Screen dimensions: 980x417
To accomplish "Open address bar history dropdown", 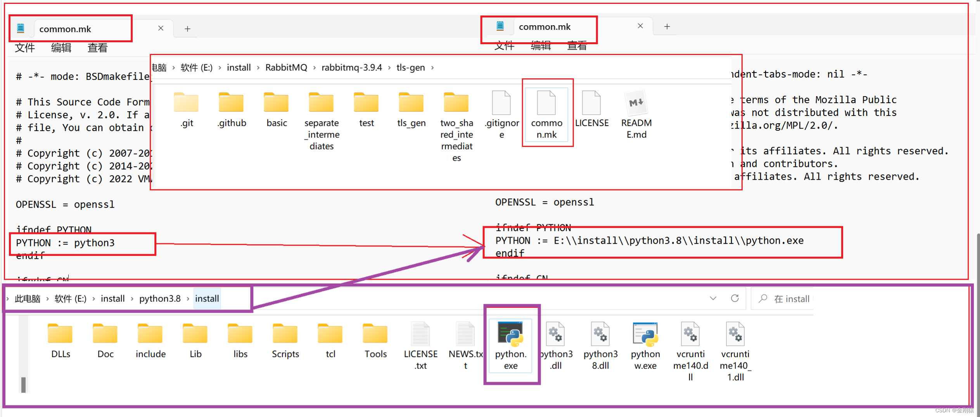I will pyautogui.click(x=713, y=298).
